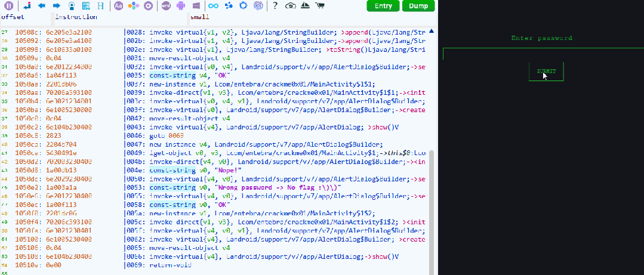Click the disassembly vertical scrollbar thumb
Viewport: 644px width, 275px height.
pyautogui.click(x=432, y=212)
